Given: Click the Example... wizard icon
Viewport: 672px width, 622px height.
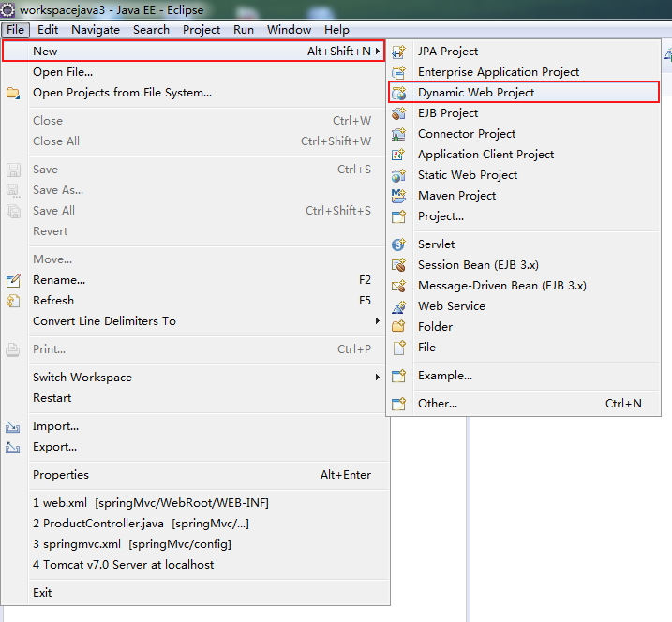Looking at the screenshot, I should (398, 376).
